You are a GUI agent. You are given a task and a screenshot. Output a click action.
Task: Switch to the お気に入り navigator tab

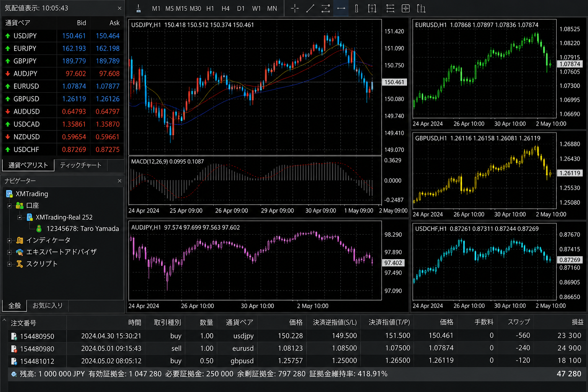pyautogui.click(x=47, y=305)
